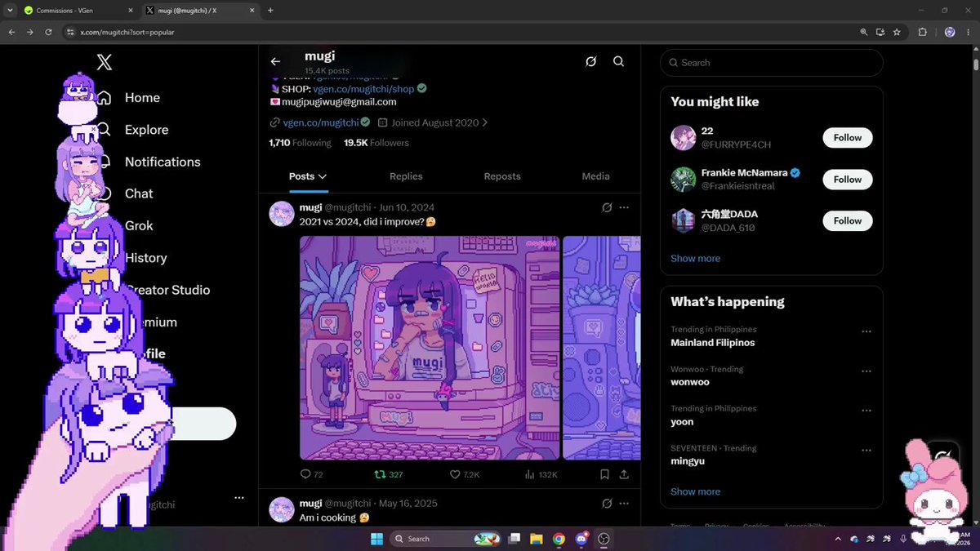Viewport: 980px width, 551px height.
Task: Switch to the Commissions - VGen browser tab
Action: click(x=78, y=11)
